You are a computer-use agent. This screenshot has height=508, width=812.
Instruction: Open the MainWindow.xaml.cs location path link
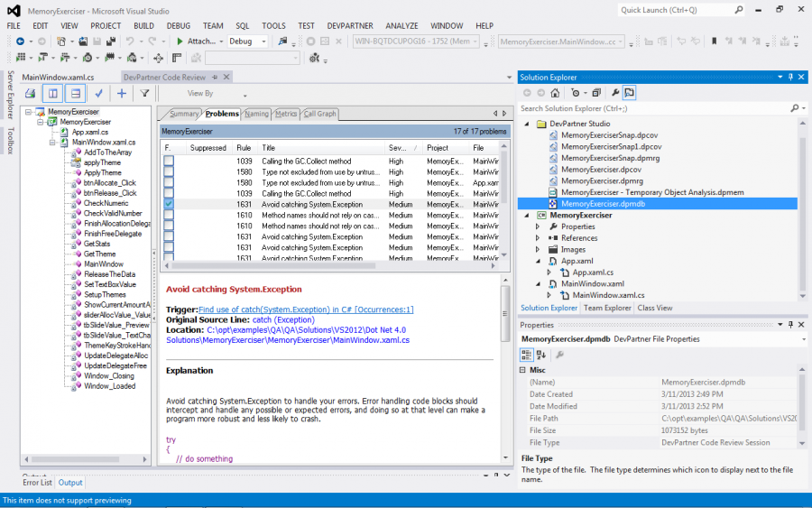pyautogui.click(x=288, y=335)
